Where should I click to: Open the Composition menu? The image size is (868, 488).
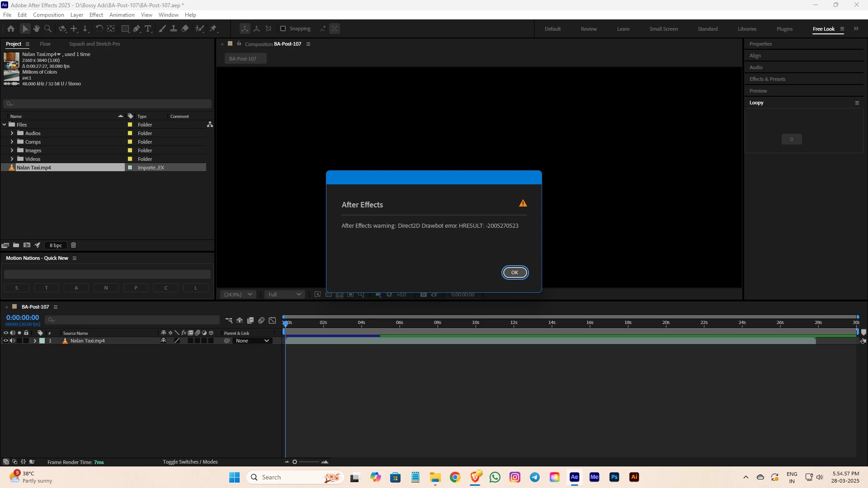(48, 15)
